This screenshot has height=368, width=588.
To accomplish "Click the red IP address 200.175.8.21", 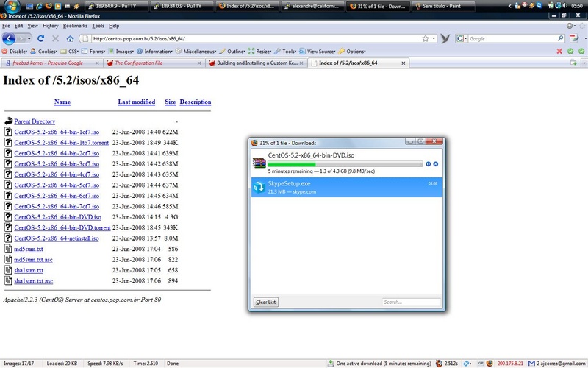I will click(510, 364).
